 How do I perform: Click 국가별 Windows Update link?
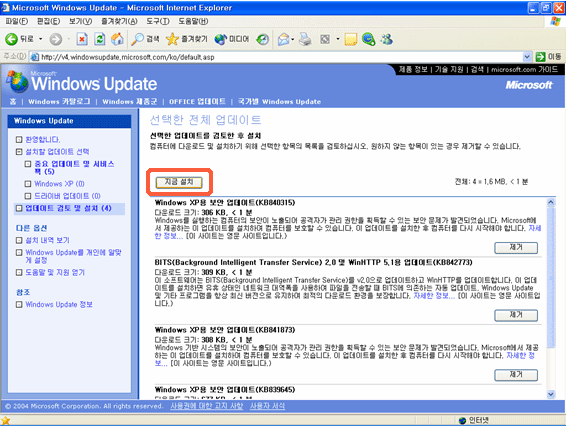(x=279, y=101)
